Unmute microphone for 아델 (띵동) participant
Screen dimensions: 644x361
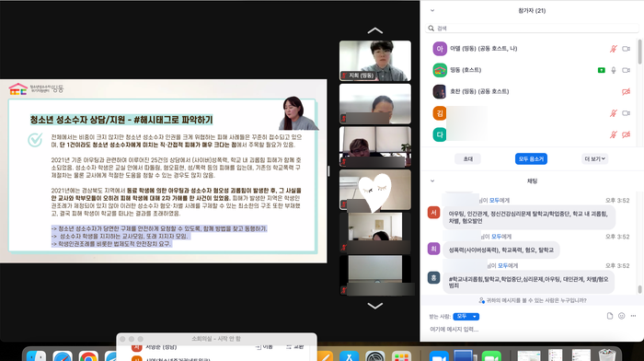[614, 49]
